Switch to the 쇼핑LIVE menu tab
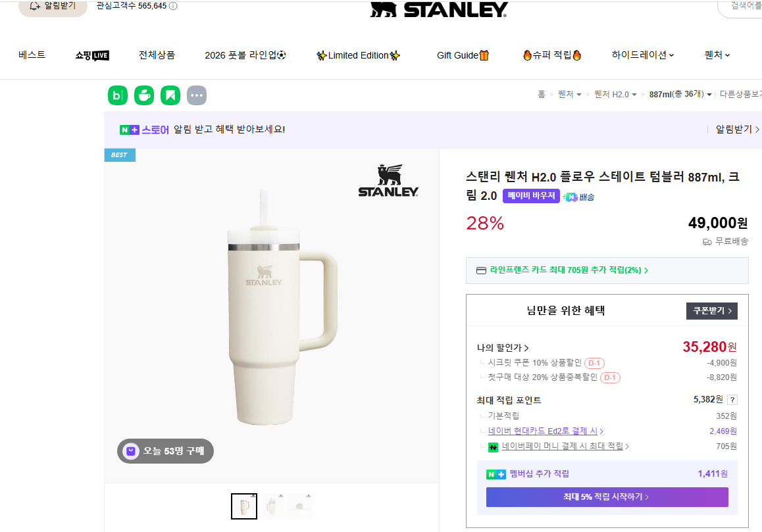 (x=91, y=55)
